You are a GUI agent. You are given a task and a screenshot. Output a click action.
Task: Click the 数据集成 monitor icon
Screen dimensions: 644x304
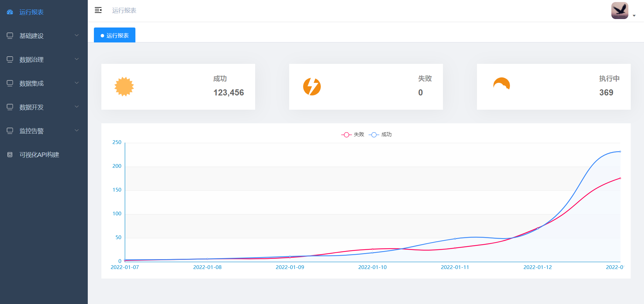click(x=10, y=83)
